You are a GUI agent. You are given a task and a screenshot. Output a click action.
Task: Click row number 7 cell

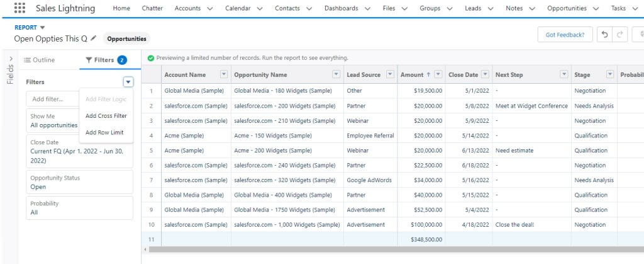tap(151, 180)
